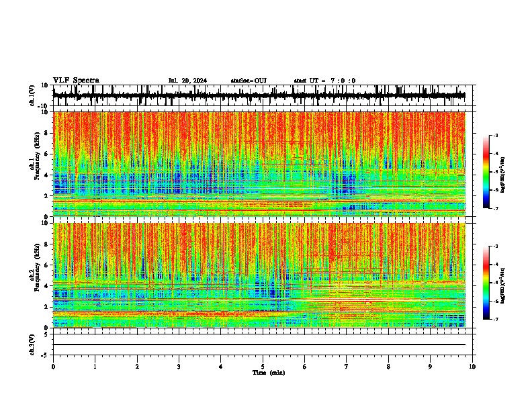Click the ch.1 voltage waveform trace

259,95
